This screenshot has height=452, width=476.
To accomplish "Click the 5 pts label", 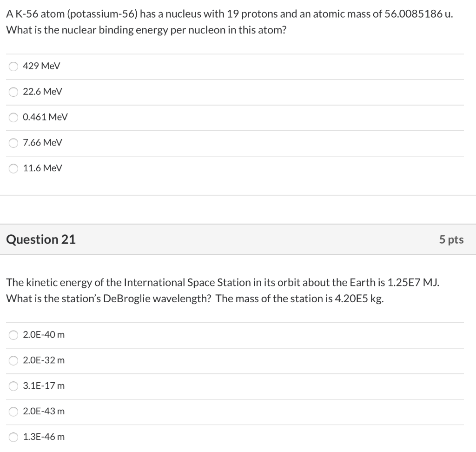I will 451,239.
